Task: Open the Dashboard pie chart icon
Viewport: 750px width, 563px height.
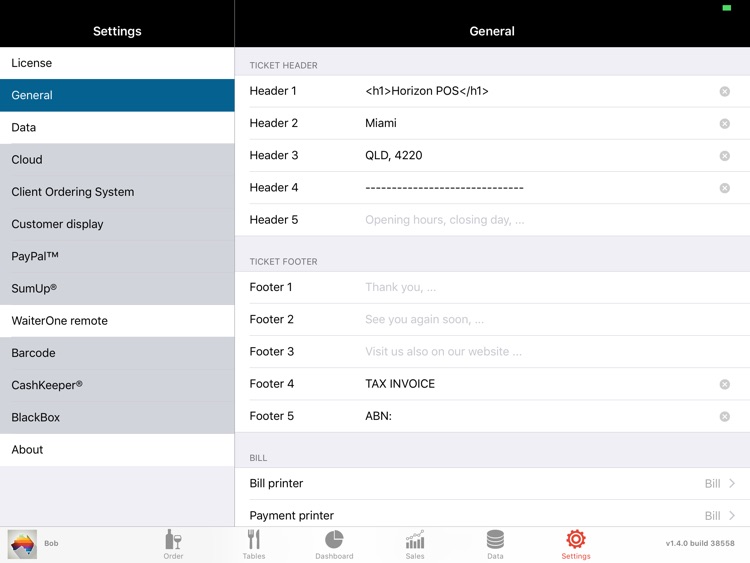Action: [334, 540]
